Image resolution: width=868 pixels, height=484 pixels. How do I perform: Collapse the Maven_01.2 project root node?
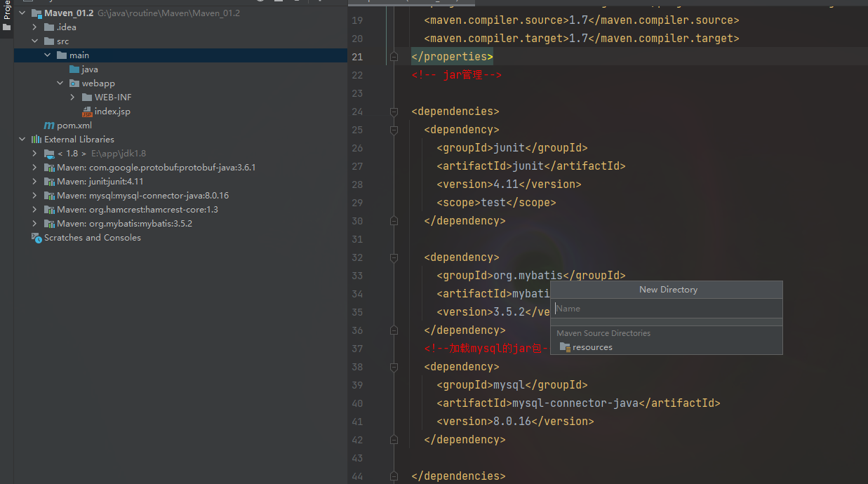(22, 13)
